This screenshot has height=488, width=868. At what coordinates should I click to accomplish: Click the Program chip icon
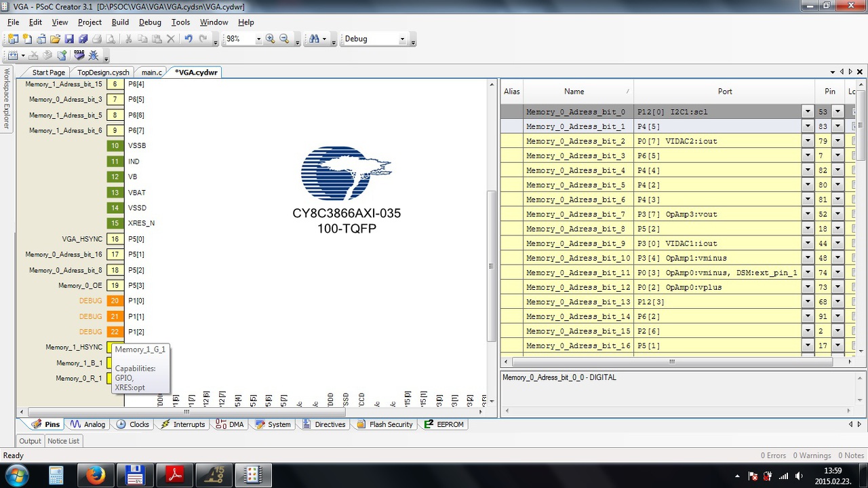coord(79,56)
